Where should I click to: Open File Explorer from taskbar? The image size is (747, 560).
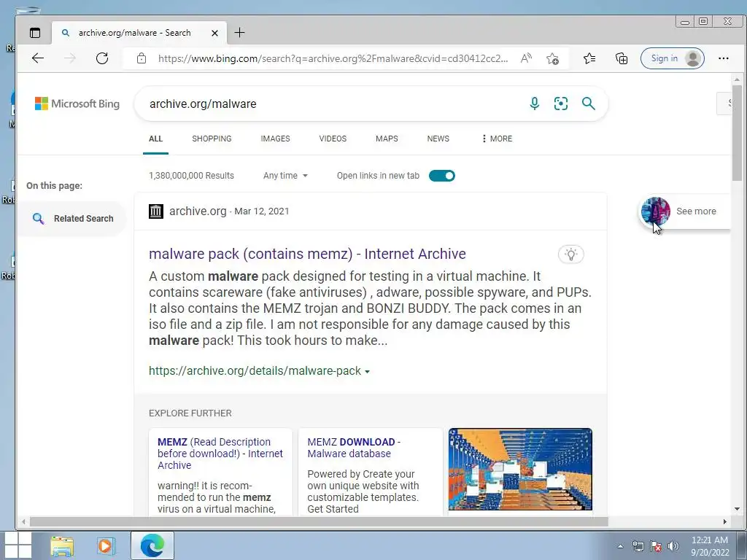pyautogui.click(x=62, y=545)
